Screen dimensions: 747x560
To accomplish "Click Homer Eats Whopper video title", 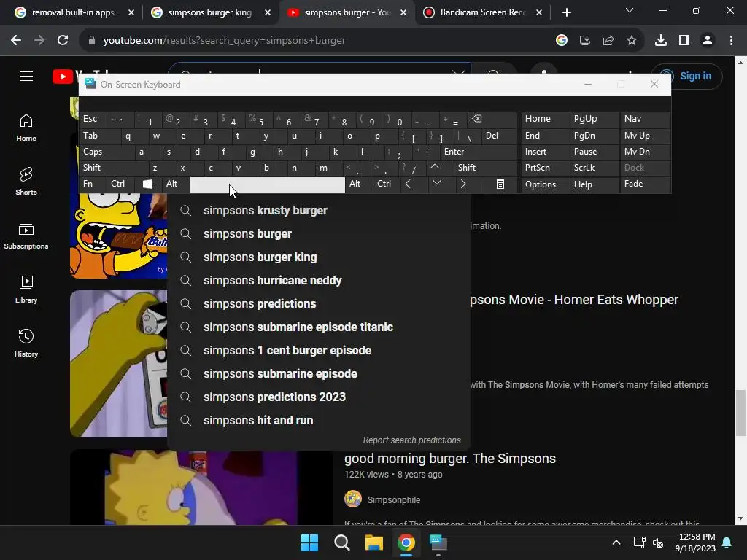I will click(x=574, y=300).
